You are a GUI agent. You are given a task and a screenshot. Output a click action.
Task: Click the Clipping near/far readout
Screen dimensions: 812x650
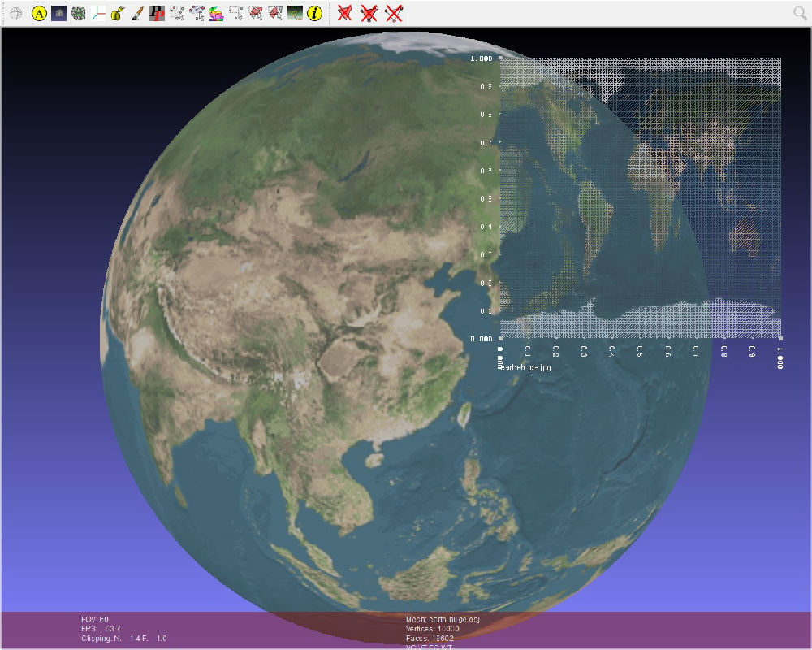click(123, 638)
